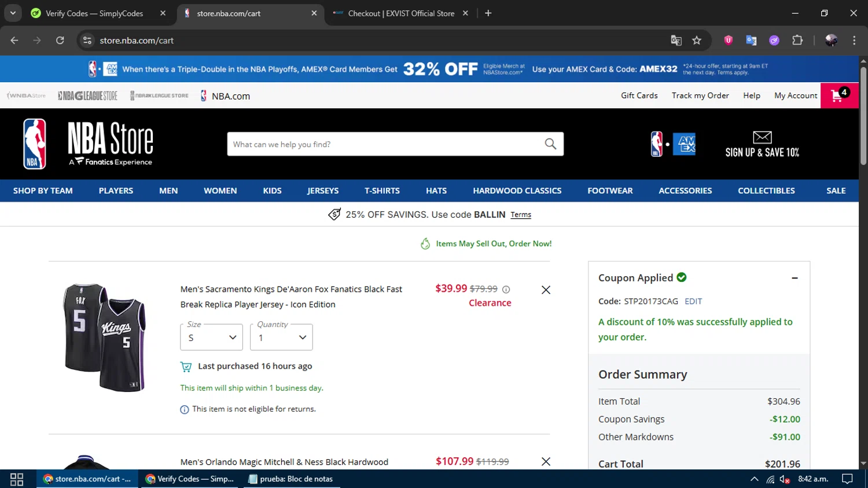This screenshot has width=868, height=488.
Task: Open the Hardwood Classics menu
Action: click(517, 190)
